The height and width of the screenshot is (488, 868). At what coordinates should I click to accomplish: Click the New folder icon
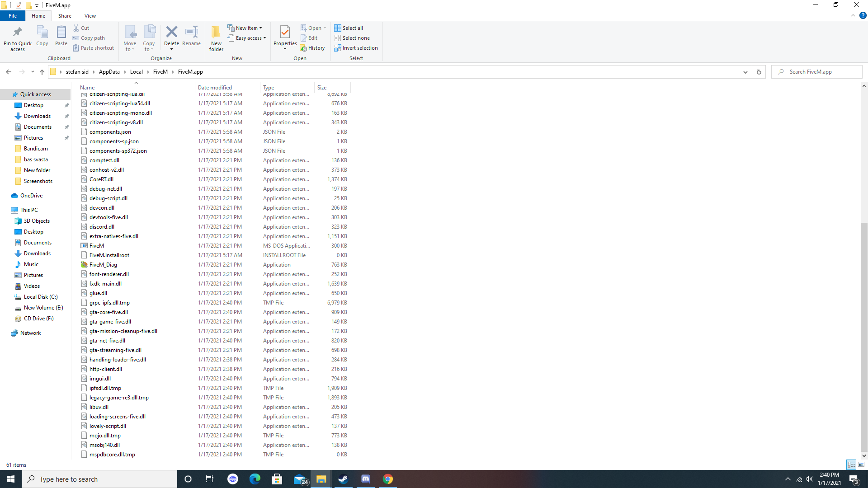click(x=216, y=33)
